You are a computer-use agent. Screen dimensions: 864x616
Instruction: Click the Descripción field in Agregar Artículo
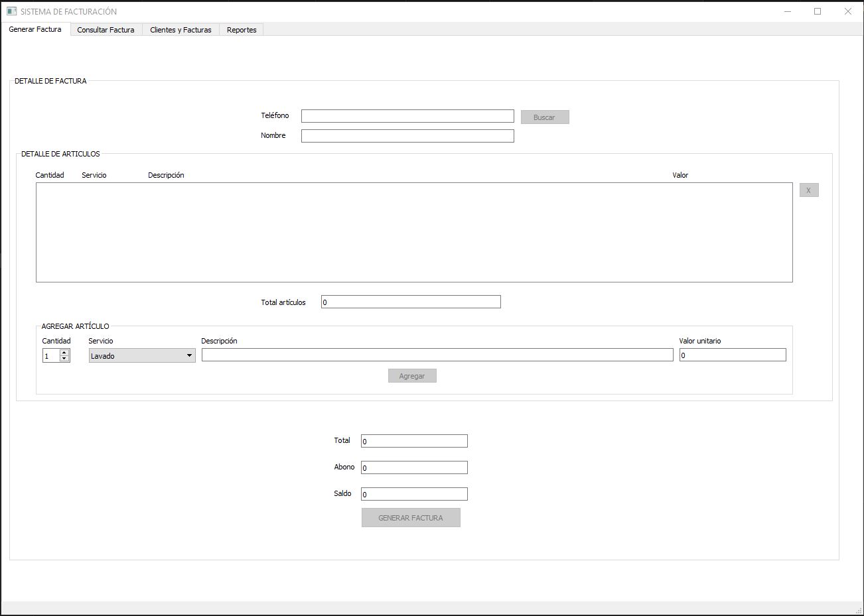click(437, 355)
